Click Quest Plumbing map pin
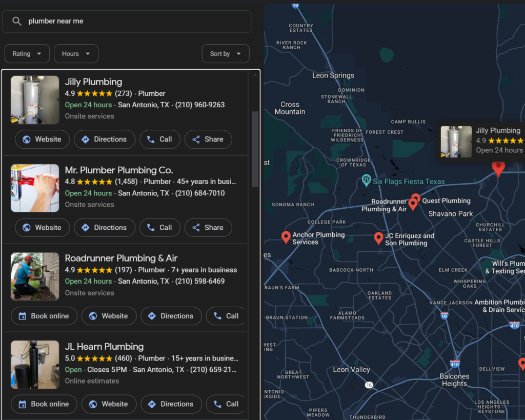Screen dimensions: 525x420 pyautogui.click(x=416, y=196)
